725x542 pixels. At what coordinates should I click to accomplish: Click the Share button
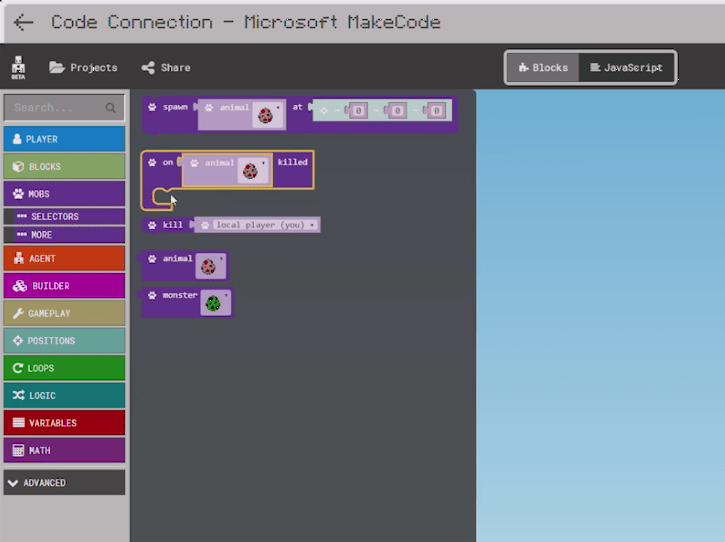tap(165, 68)
